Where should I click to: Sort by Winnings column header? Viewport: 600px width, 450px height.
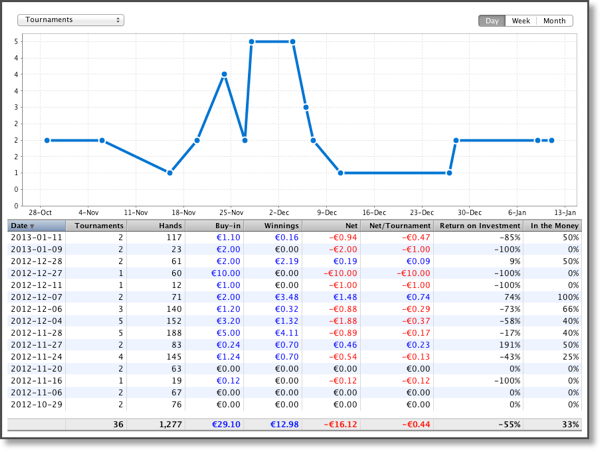click(x=273, y=226)
